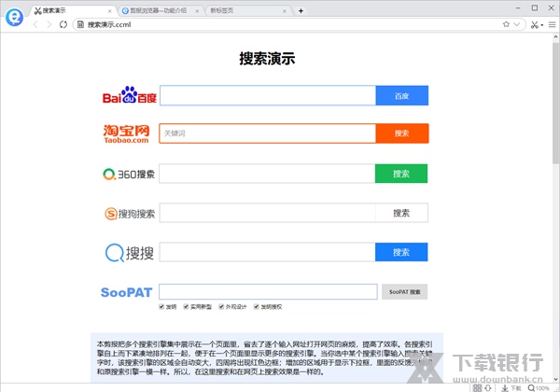This screenshot has width=560, height=392.
Task: Click the SooPAT logo
Action: [126, 292]
